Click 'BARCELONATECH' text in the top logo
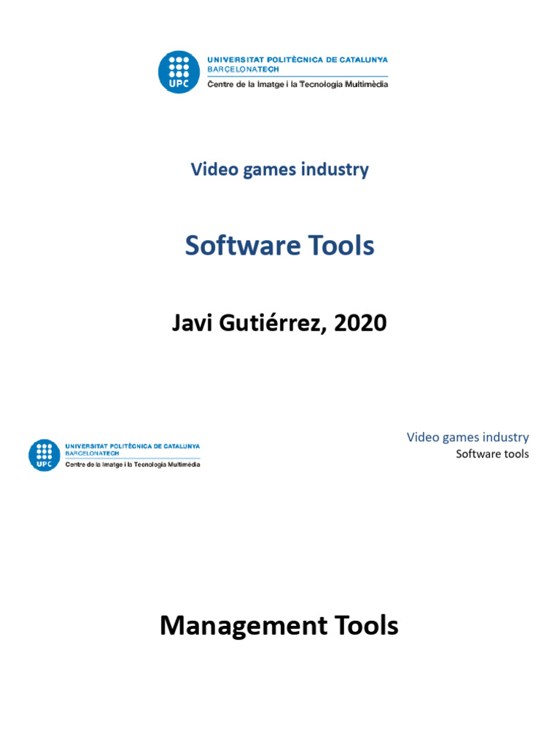The width and height of the screenshot is (560, 747). pos(243,69)
